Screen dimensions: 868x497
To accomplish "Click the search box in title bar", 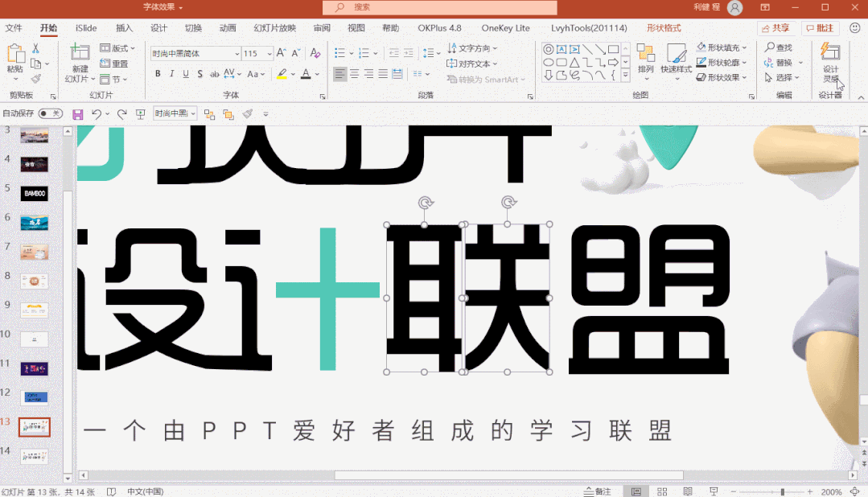I will [x=439, y=7].
